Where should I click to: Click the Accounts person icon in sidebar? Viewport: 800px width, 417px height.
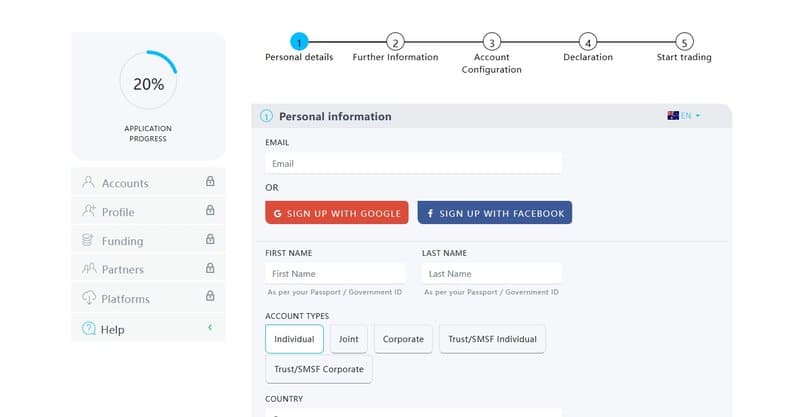point(89,183)
